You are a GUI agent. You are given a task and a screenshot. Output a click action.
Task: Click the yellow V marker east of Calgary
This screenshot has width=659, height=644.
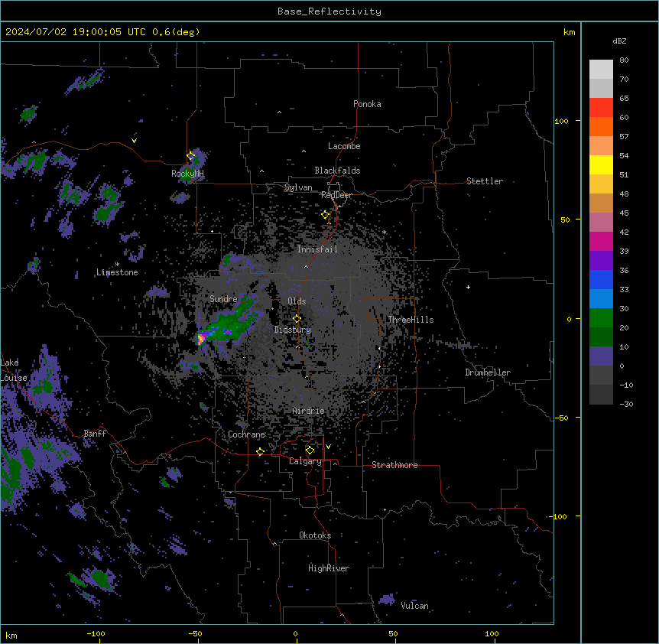coord(328,447)
